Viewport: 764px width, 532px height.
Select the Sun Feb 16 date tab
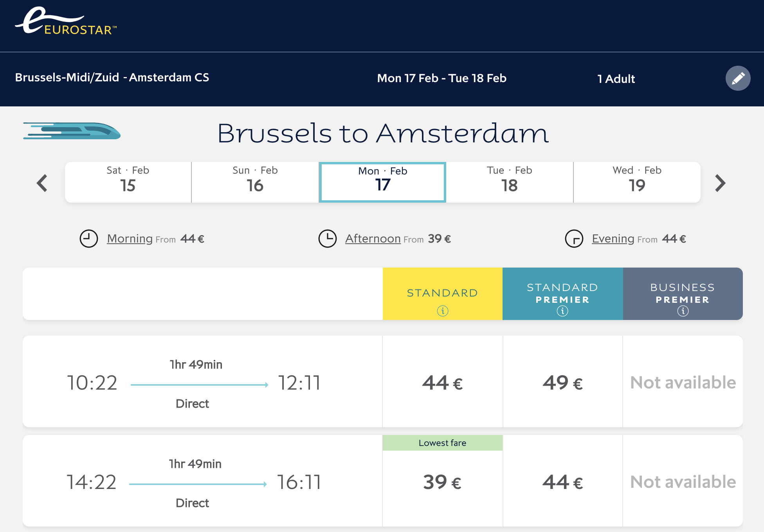[255, 182]
